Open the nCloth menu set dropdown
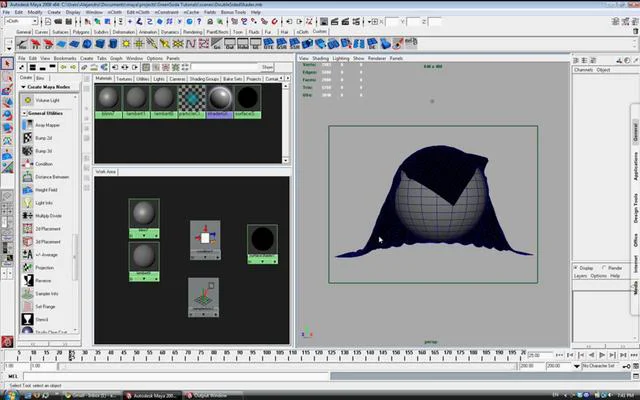640x400 pixels. coord(21,21)
